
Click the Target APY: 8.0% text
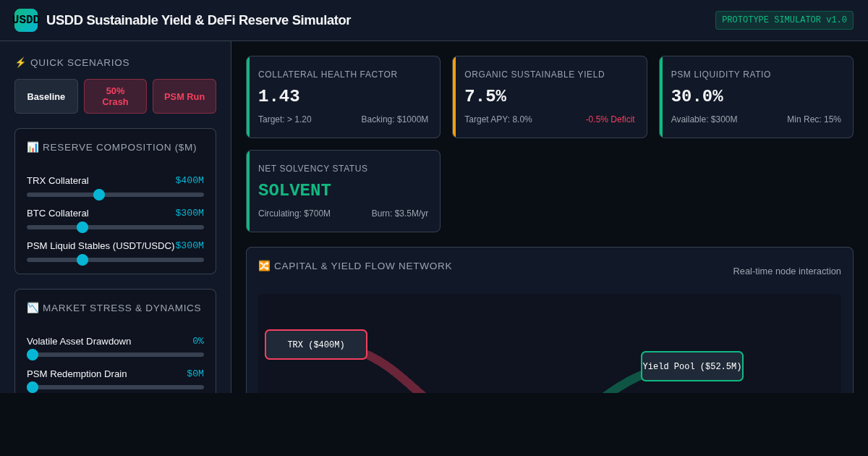[x=498, y=119]
